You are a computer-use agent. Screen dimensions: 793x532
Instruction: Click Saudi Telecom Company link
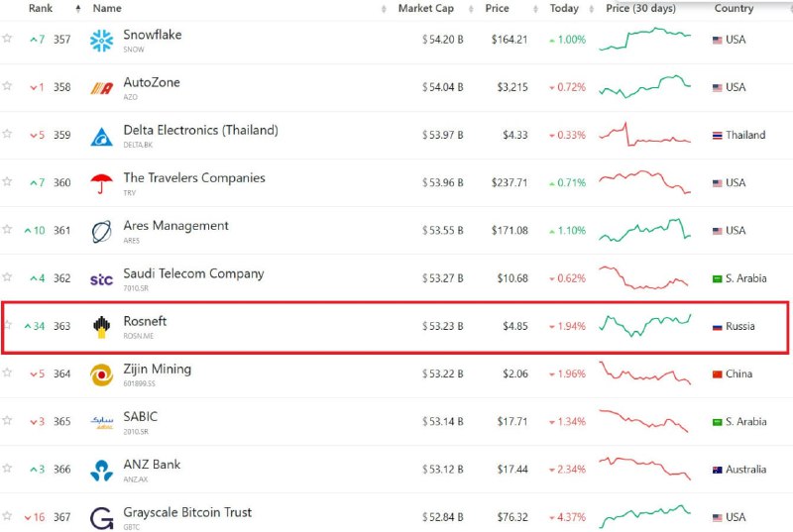(x=193, y=273)
